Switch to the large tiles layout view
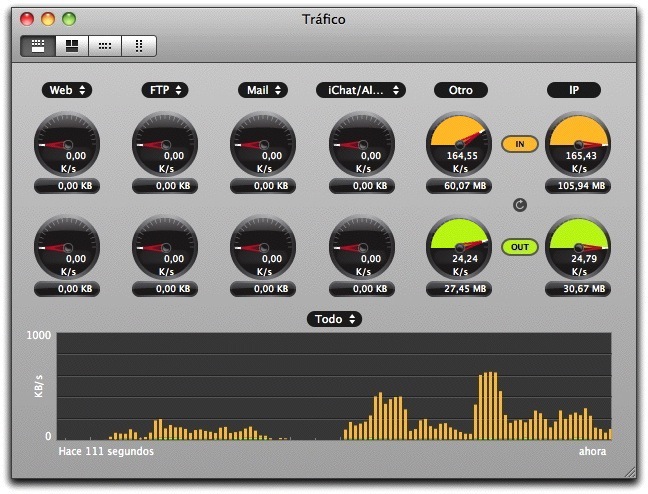The height and width of the screenshot is (494, 648). click(72, 45)
